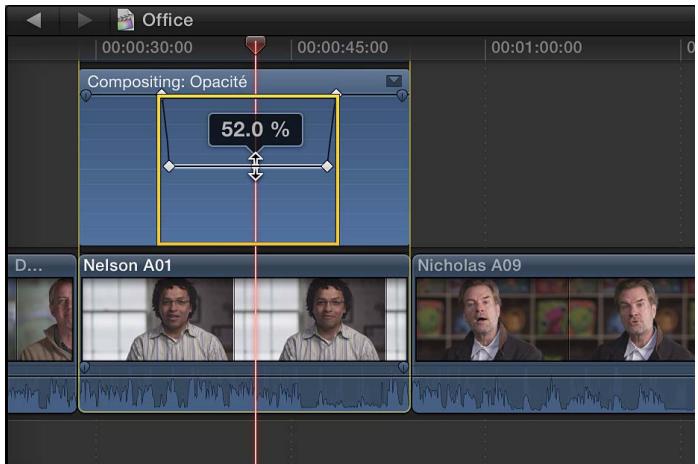Click the Office project document icon
Viewport: 698px width, 464px height.
[x=126, y=20]
